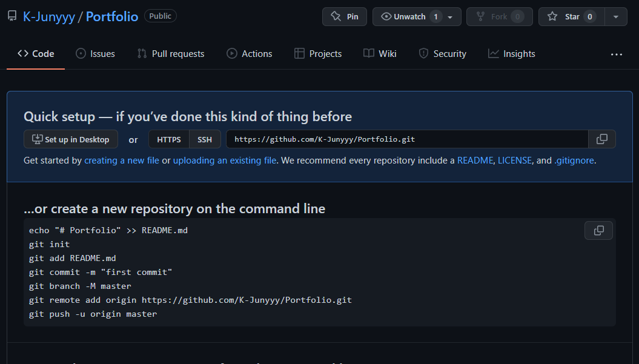Open the Pull requests tab
The height and width of the screenshot is (364, 639).
coord(171,54)
